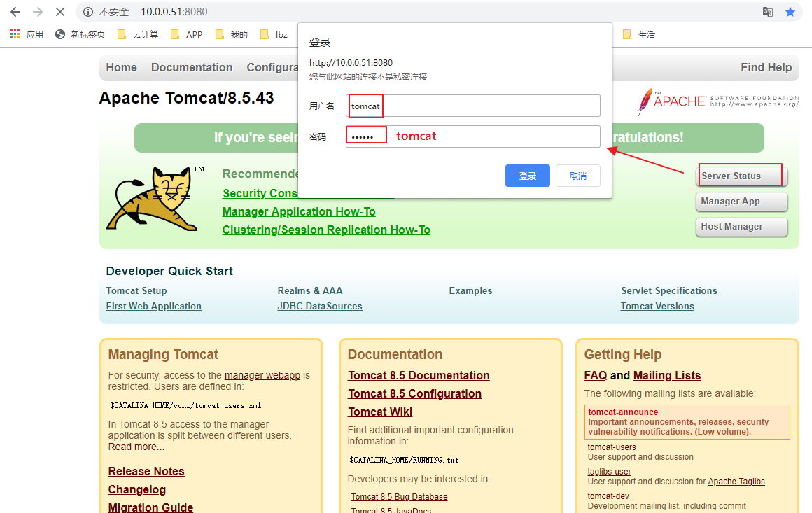The image size is (812, 513).
Task: Open the Manager App button
Action: click(x=741, y=202)
